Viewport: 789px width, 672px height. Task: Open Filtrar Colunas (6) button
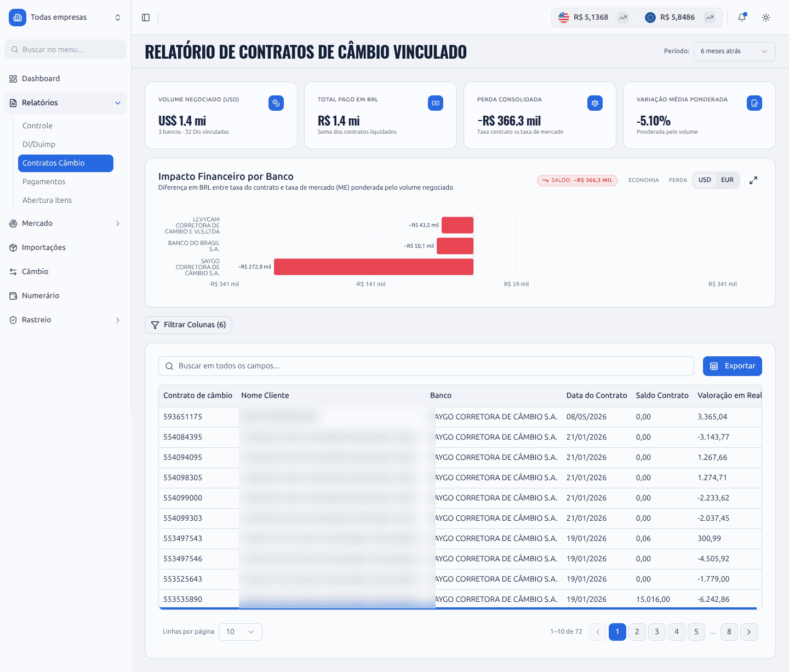coord(188,325)
